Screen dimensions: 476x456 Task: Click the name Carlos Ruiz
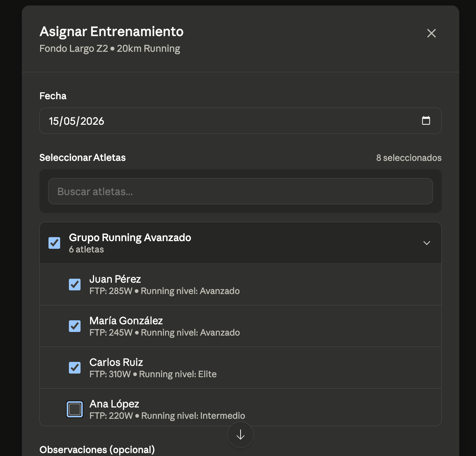click(116, 362)
